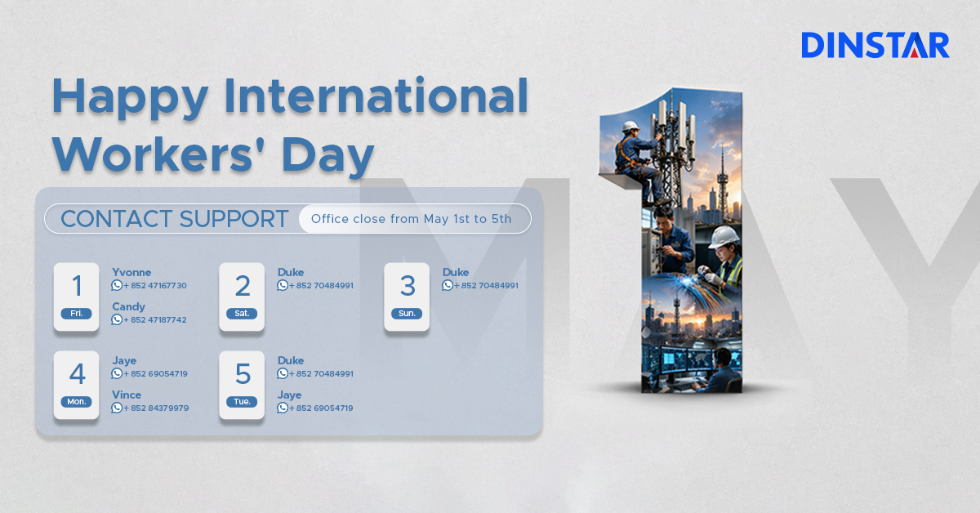The height and width of the screenshot is (513, 980).
Task: Click the name Jaye under Monday
Action: click(x=124, y=360)
